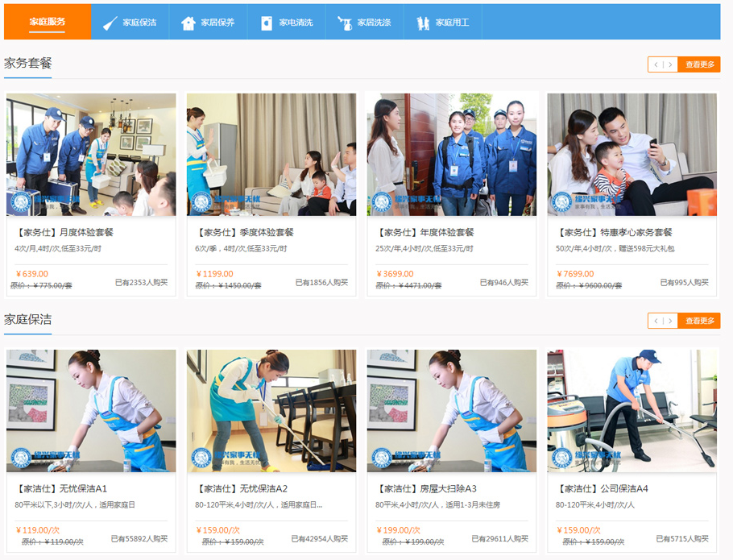Click the washing machine icon beside 家电清洗
The height and width of the screenshot is (560, 733).
point(267,23)
